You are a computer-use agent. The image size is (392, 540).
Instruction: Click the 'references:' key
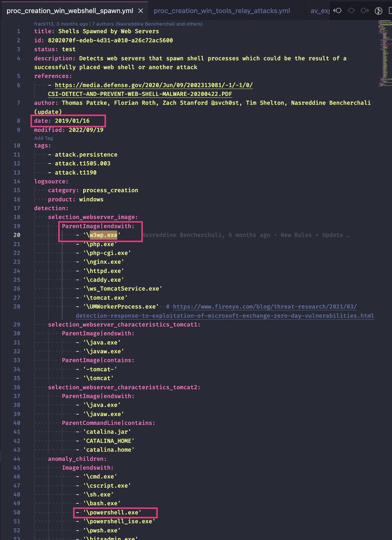53,76
